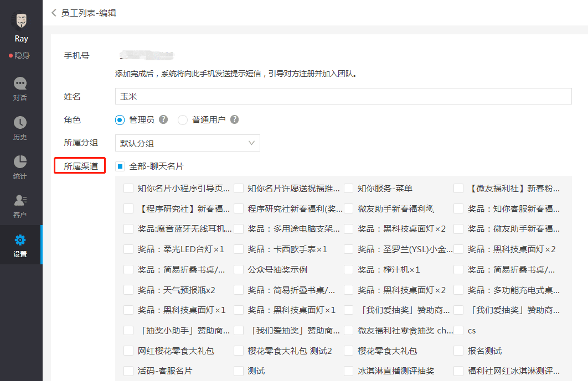
Task: Check 奖品：天气预报瓶x2 channel
Action: point(128,290)
